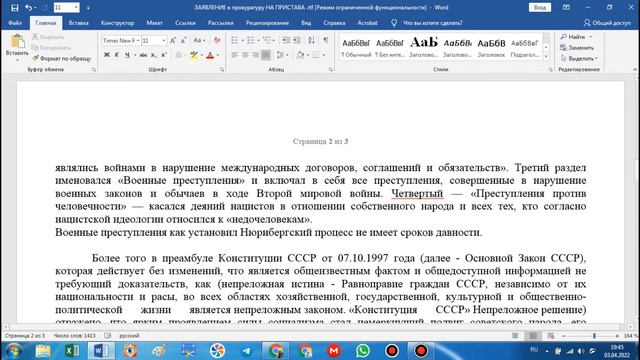Clear all formatting
The width and height of the screenshot is (640, 360).
tap(217, 40)
